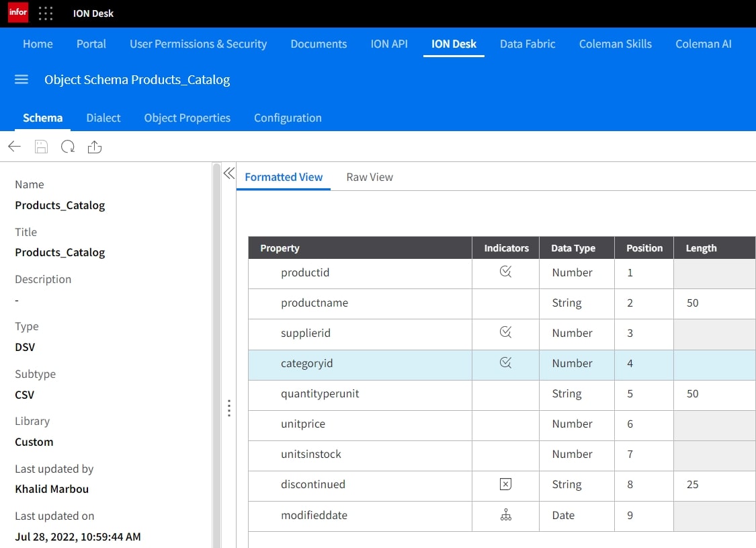This screenshot has width=756, height=548.
Task: Open Coleman Skills
Action: 615,44
